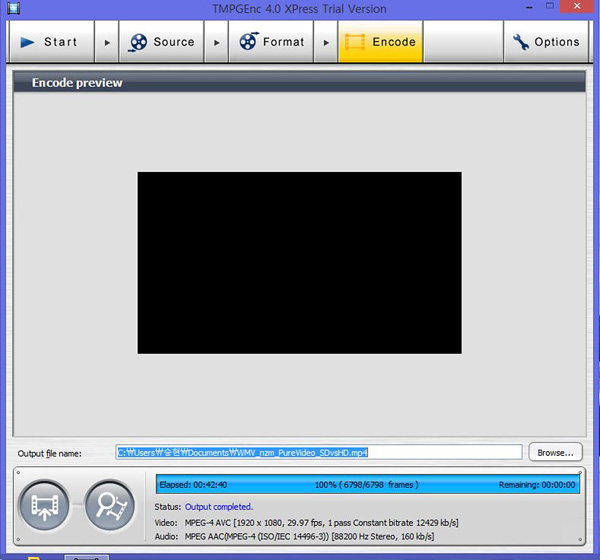Click the film reel icon on Format
This screenshot has width=600, height=560.
click(x=249, y=41)
